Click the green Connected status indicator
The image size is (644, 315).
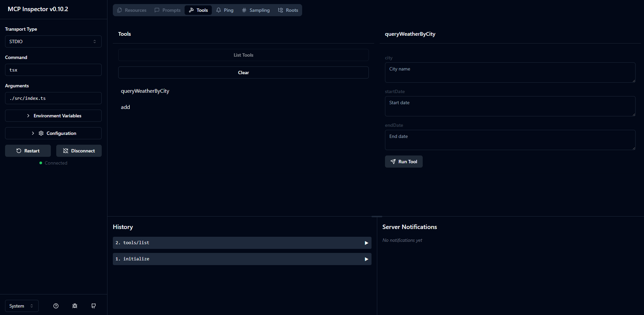(x=41, y=163)
